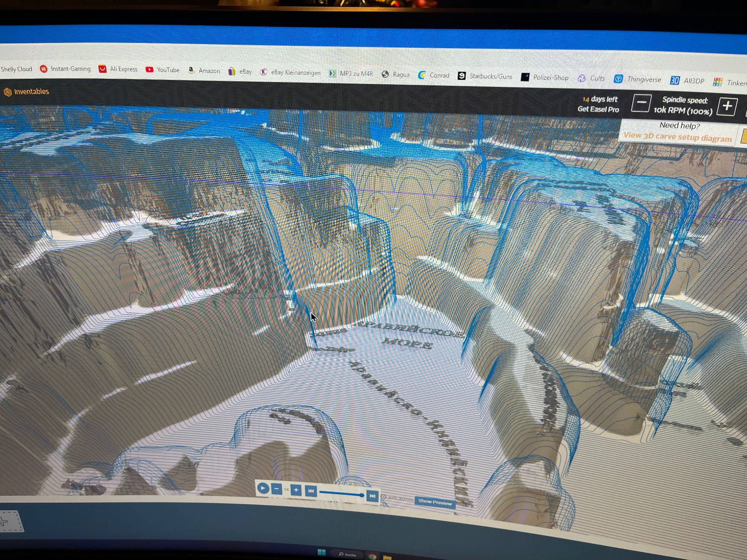The height and width of the screenshot is (560, 747).
Task: Skip to simulation start
Action: click(311, 491)
